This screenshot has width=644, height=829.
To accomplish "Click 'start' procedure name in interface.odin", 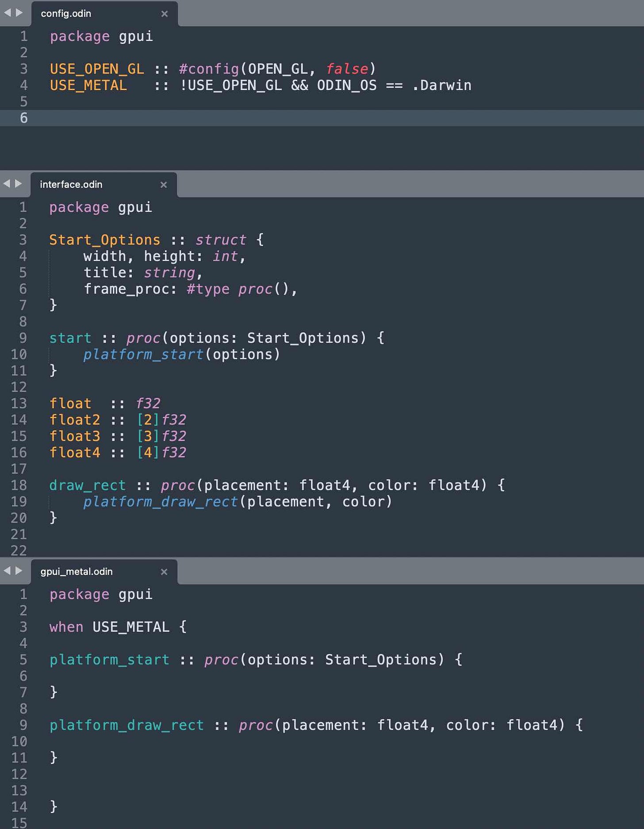I will pyautogui.click(x=70, y=338).
